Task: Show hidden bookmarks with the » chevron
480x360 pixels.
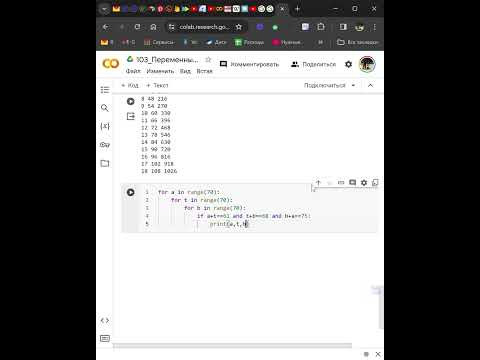Action: coord(320,42)
